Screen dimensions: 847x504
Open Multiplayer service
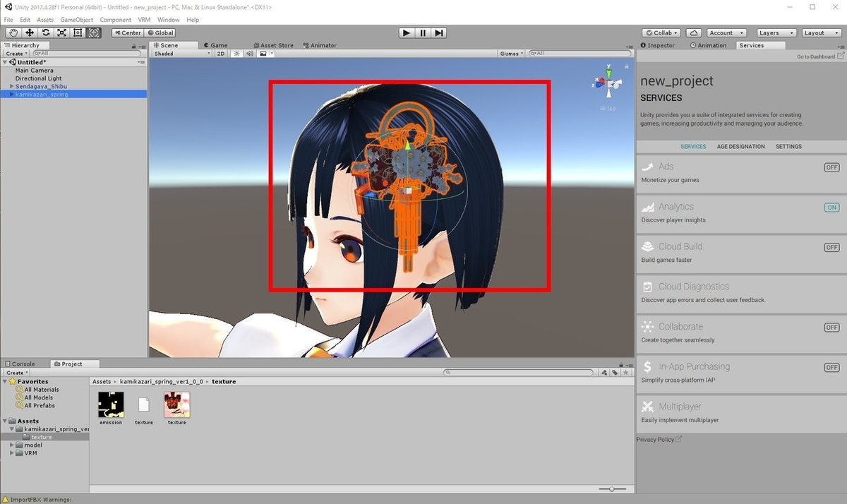click(741, 413)
